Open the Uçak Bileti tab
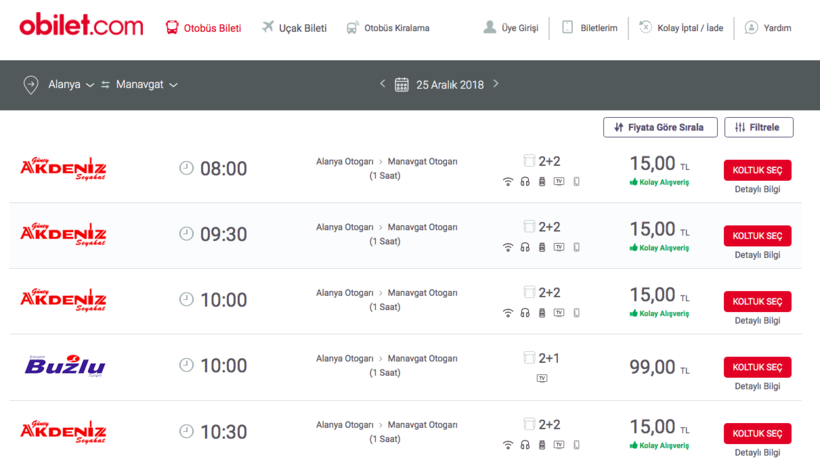 (294, 28)
